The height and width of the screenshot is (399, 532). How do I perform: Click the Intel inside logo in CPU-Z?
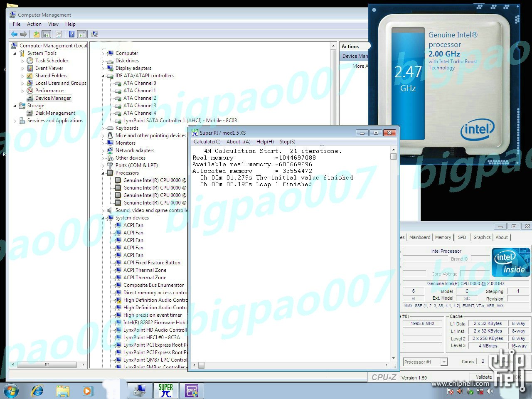click(x=511, y=262)
